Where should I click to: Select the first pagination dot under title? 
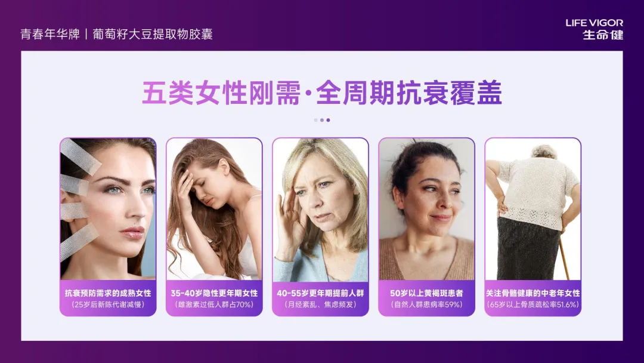tap(315, 120)
